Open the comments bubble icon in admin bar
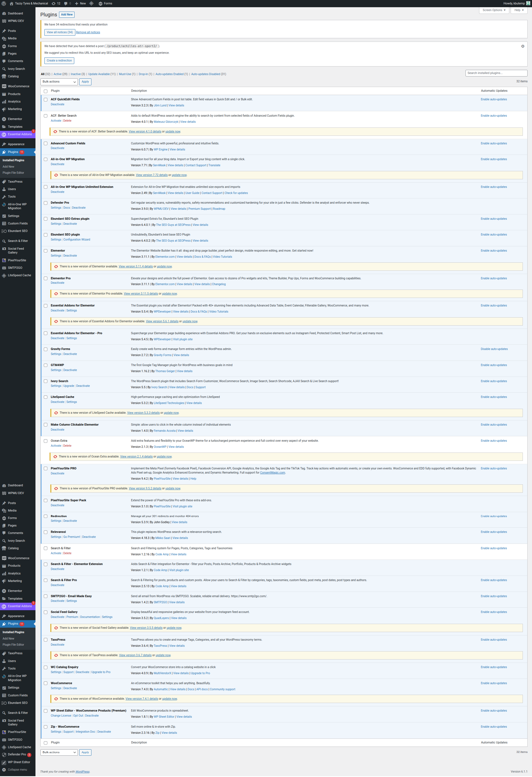This screenshot has width=532, height=777. click(66, 3)
